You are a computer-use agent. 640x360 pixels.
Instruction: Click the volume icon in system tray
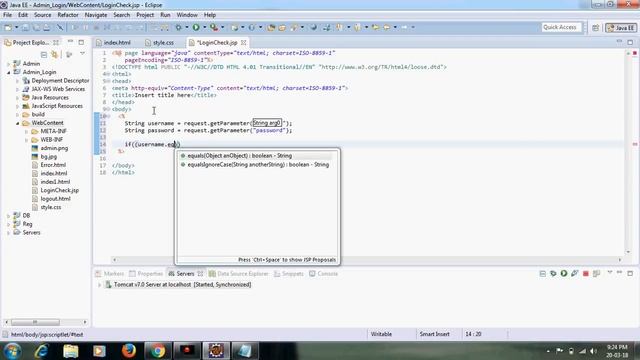tap(593, 351)
